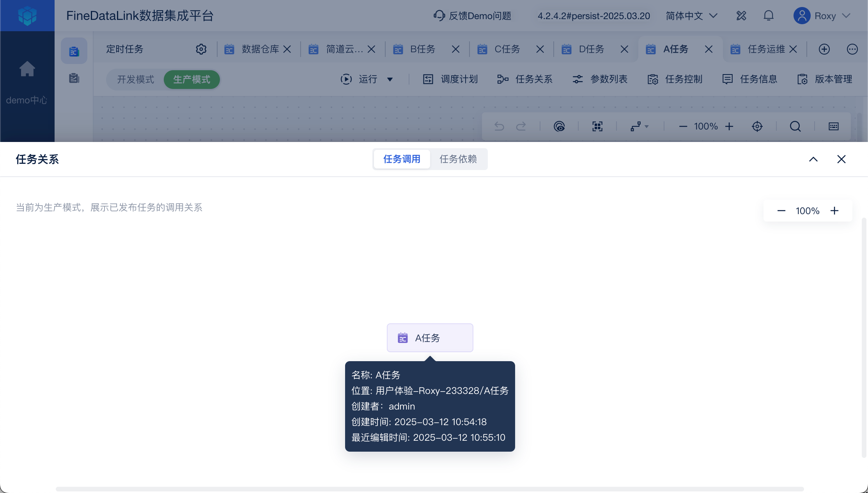868x493 pixels.
Task: Click the redo arrow on canvas toolbar
Action: coord(521,126)
